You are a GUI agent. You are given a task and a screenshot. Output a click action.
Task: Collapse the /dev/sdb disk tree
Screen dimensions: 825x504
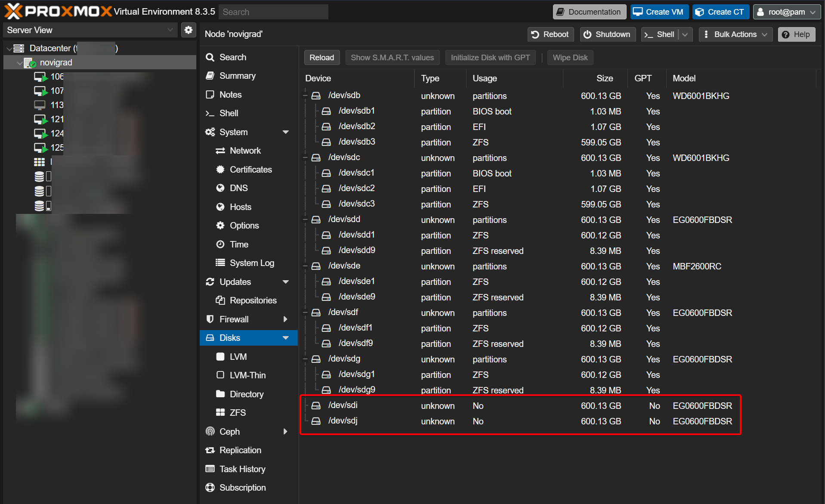[305, 96]
